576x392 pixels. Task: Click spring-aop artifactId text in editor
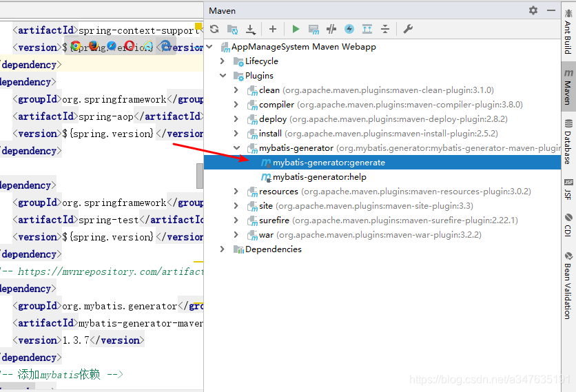pos(106,116)
